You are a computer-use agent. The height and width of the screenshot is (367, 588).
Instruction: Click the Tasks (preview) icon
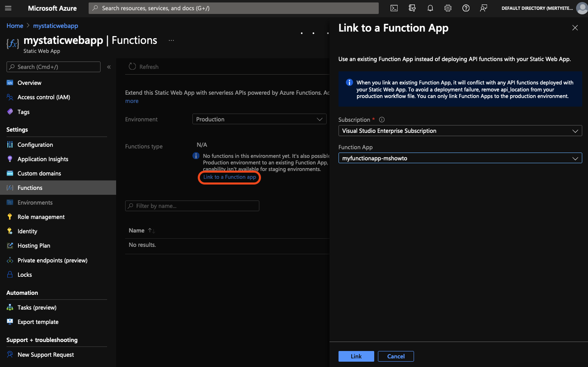[x=10, y=307]
